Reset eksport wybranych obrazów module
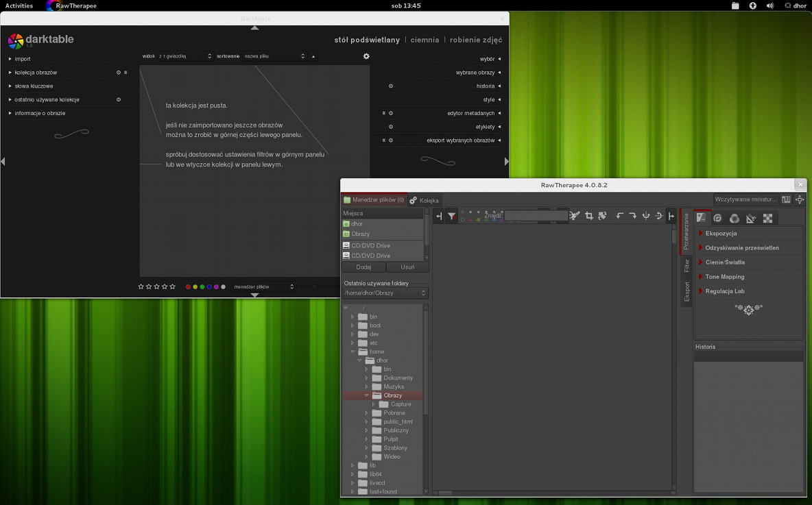The image size is (812, 505). point(391,140)
